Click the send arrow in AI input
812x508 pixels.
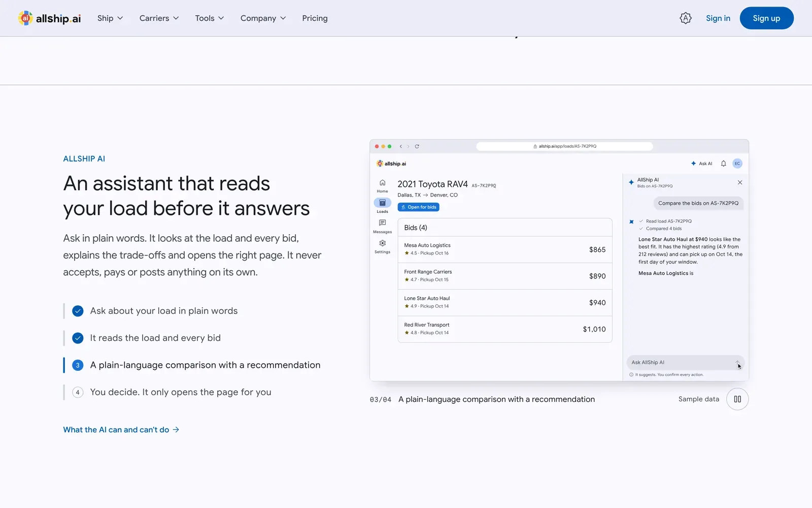tap(737, 363)
